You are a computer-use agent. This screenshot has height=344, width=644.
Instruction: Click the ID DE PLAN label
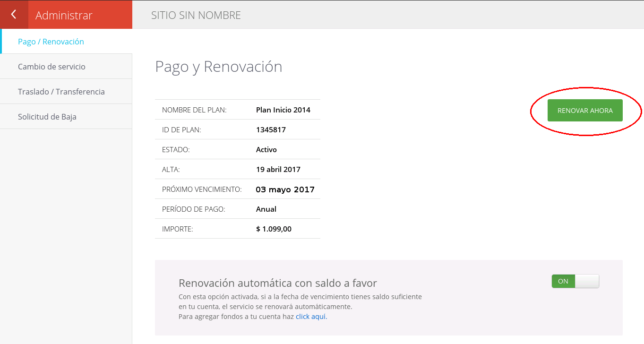click(181, 130)
